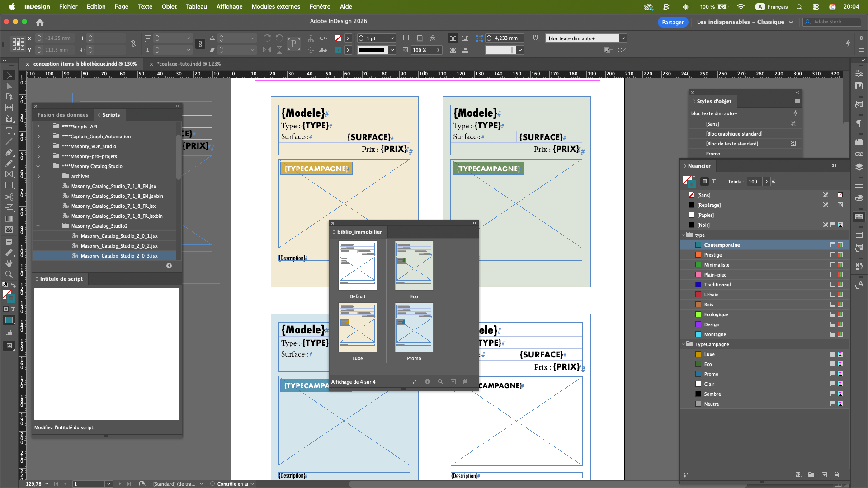Open the Objet menu
Screen dimensions: 868x488
pos(169,6)
